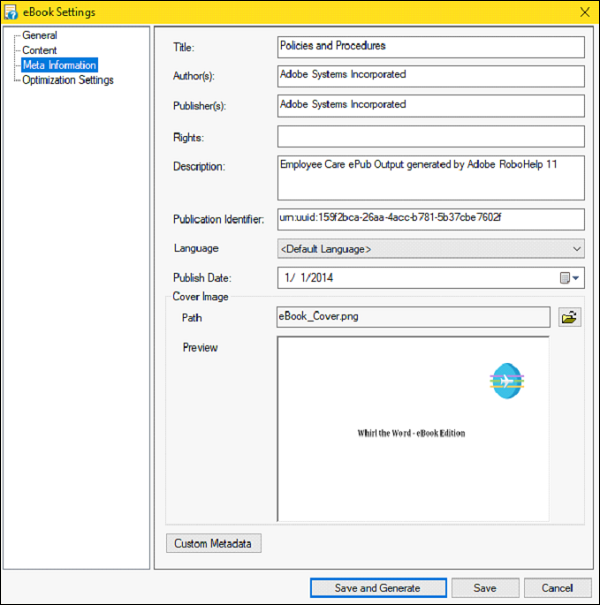This screenshot has height=605, width=600.
Task: Expand the Language dropdown
Action: click(430, 248)
